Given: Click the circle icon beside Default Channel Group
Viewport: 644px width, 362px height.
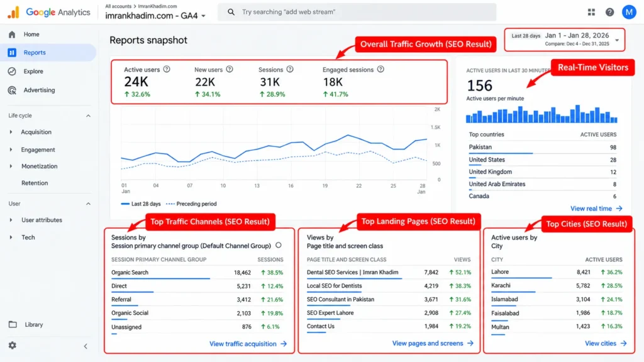Looking at the screenshot, I should click(x=279, y=245).
